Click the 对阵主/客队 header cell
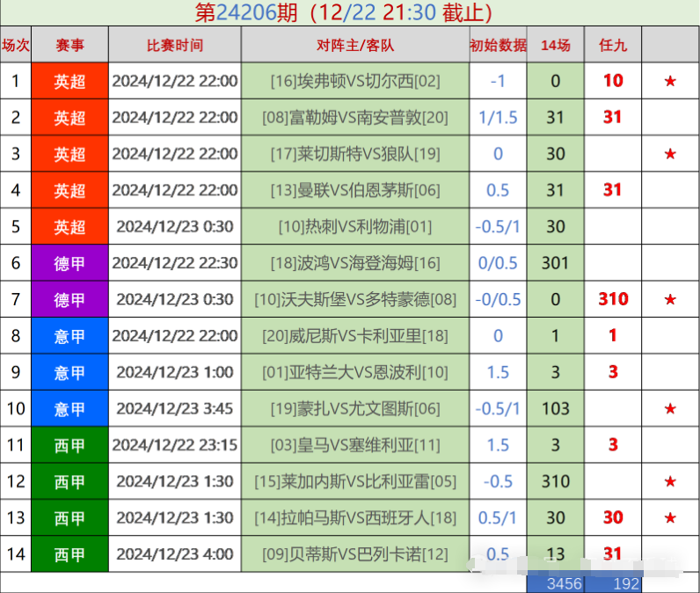Screen dimensions: 700x593 (x=354, y=45)
